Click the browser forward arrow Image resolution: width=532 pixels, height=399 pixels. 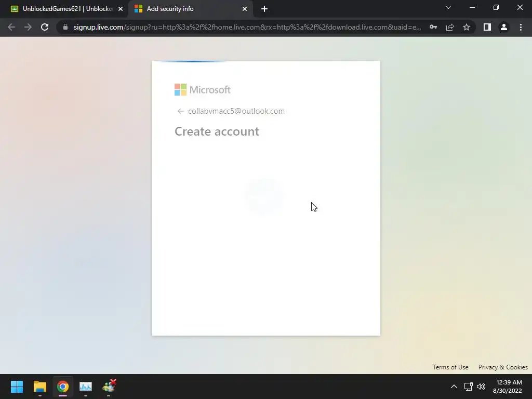pos(28,27)
